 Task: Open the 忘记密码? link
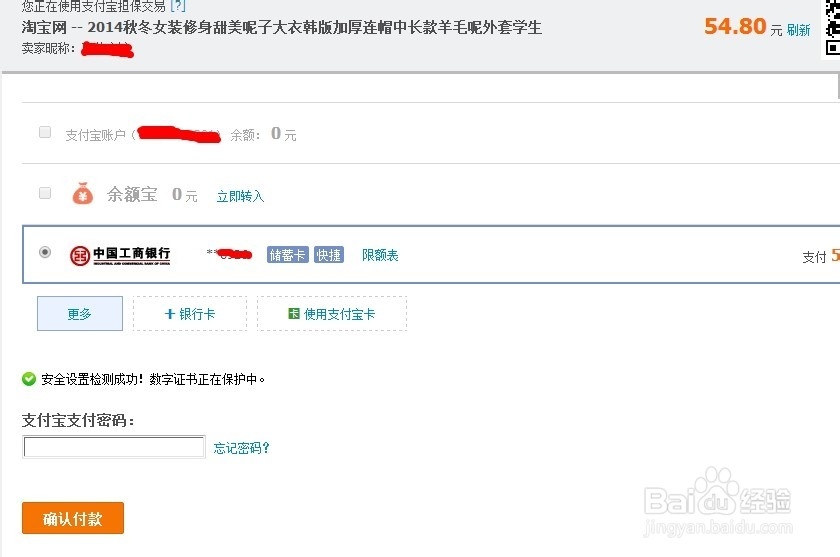coord(241,448)
